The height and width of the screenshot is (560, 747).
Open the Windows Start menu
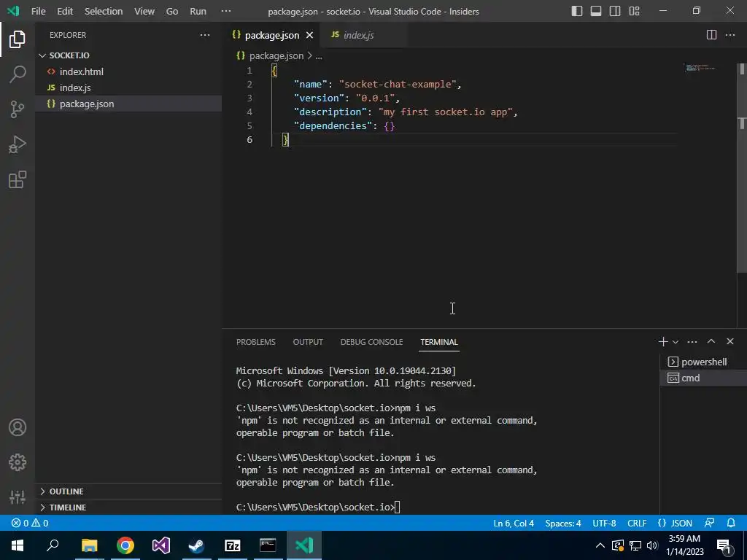[18, 545]
